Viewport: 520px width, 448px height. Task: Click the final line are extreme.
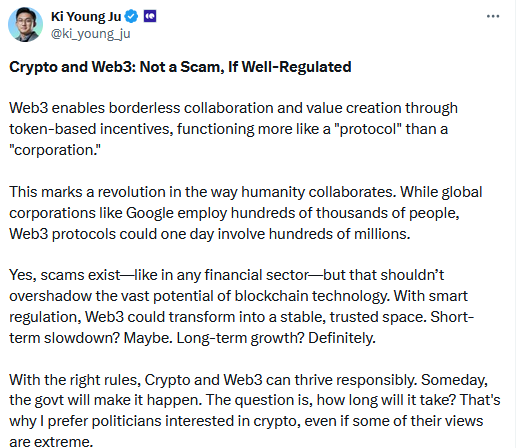51,442
